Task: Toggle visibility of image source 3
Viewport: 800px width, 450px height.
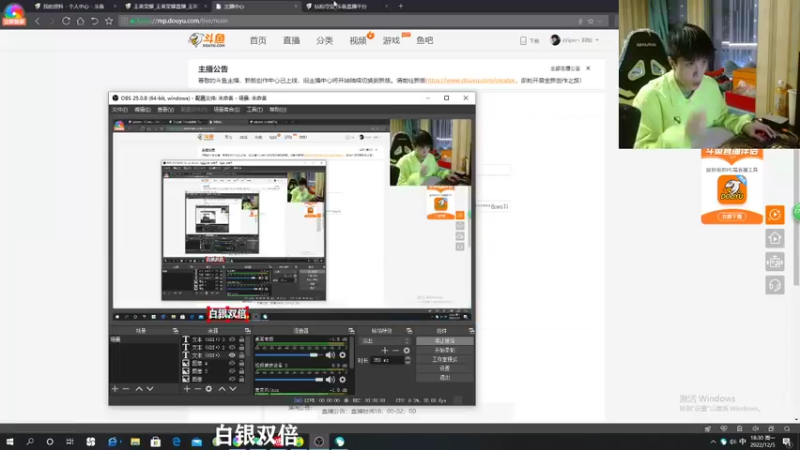Action: (232, 371)
